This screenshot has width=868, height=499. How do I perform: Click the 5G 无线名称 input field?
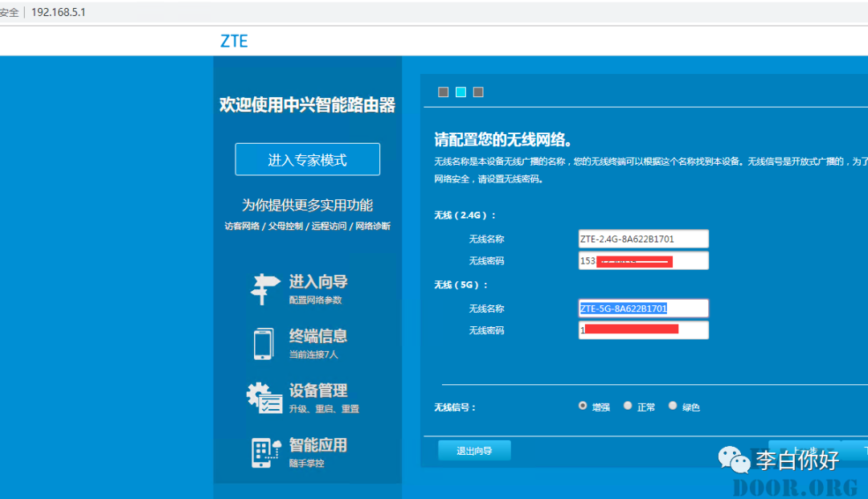[x=643, y=308]
